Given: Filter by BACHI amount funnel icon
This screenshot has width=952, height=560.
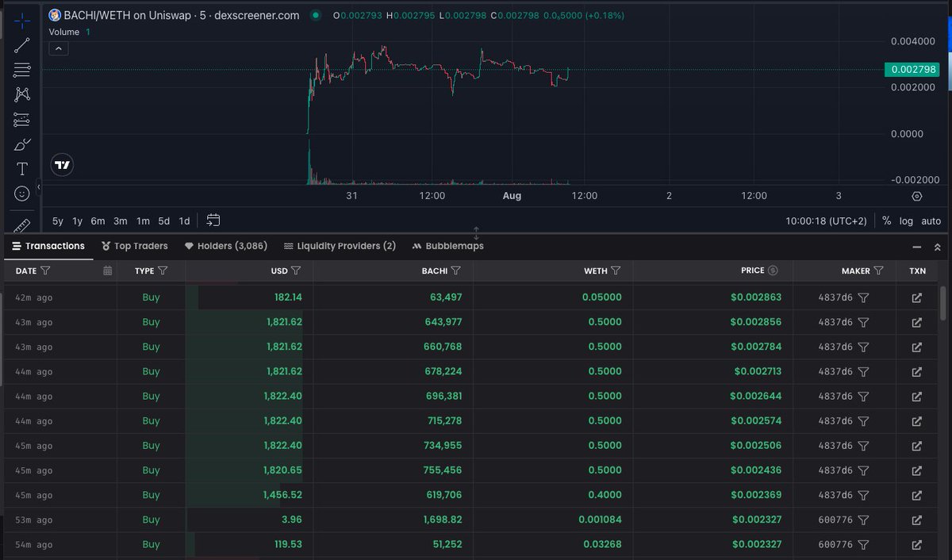Looking at the screenshot, I should 456,270.
